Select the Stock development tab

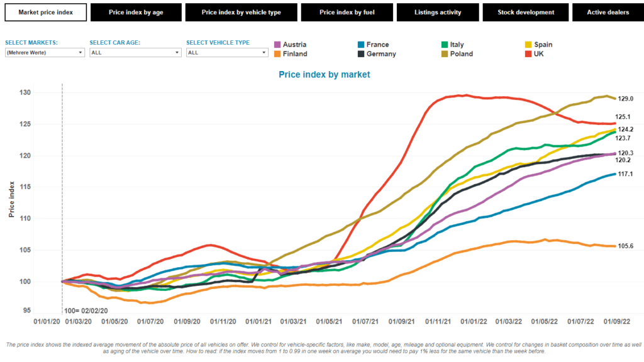[x=526, y=12]
